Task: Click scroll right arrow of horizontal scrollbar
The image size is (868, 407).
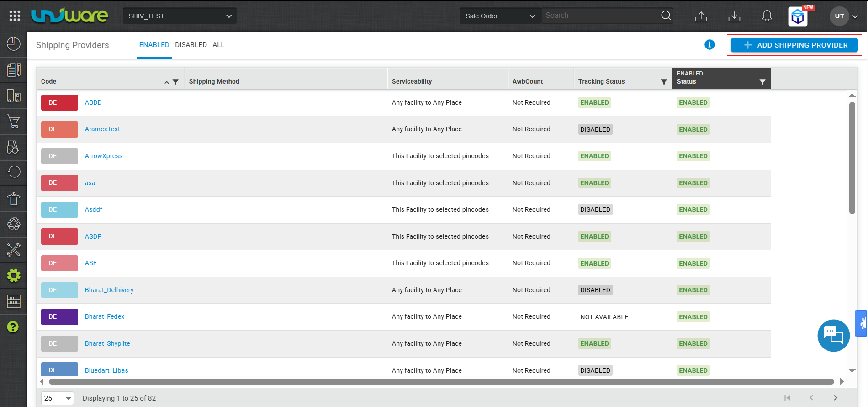Action: coord(842,381)
